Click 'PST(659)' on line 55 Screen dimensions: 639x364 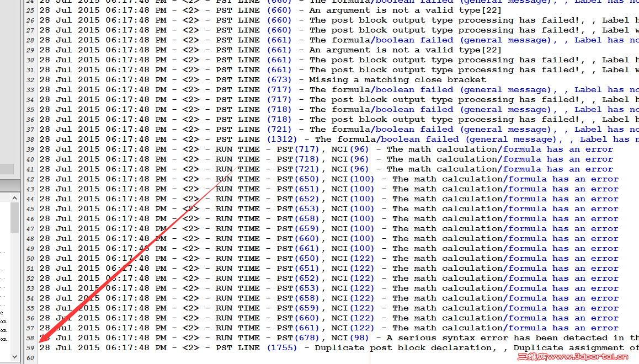click(299, 308)
